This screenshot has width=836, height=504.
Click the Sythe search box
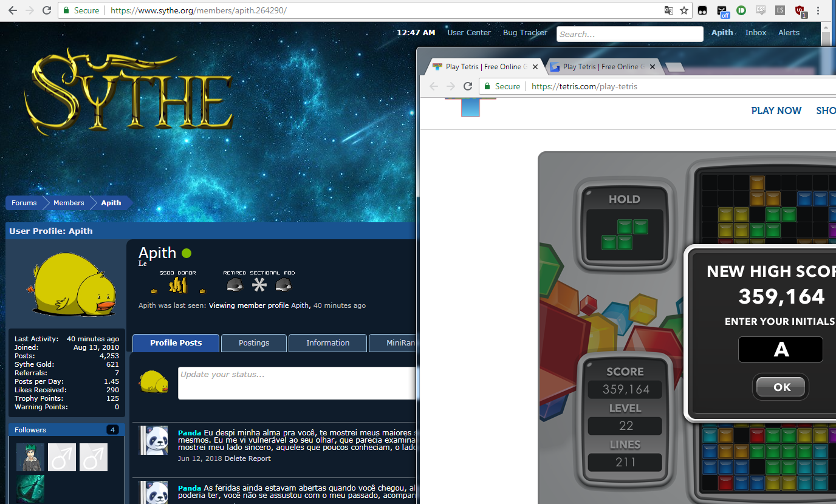[630, 34]
